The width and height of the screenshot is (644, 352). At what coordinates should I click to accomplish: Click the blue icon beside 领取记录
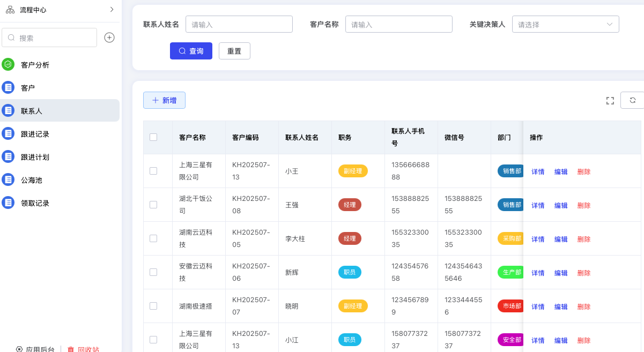pyautogui.click(x=8, y=203)
